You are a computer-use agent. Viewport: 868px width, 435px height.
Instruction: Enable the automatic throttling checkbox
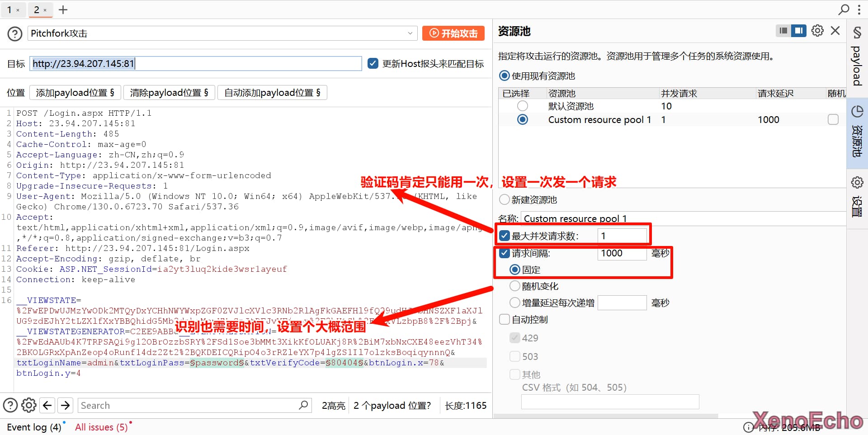[505, 320]
